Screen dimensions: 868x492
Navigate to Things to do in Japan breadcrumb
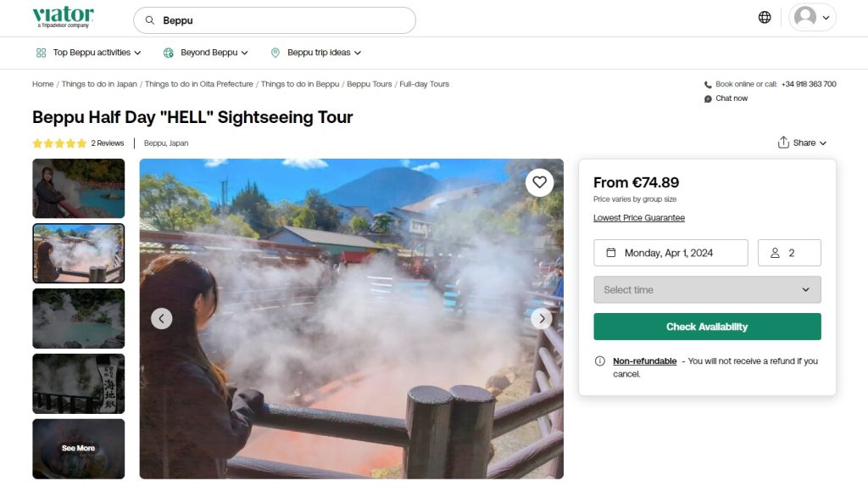tap(98, 84)
